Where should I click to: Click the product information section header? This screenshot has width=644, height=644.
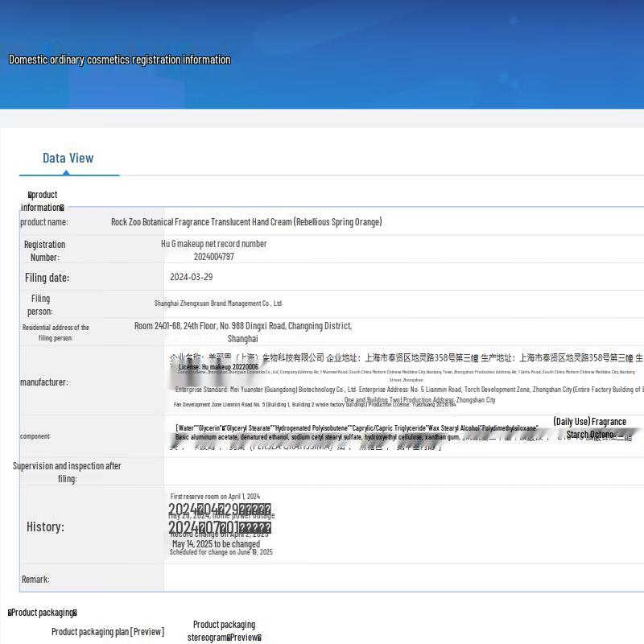(x=43, y=201)
